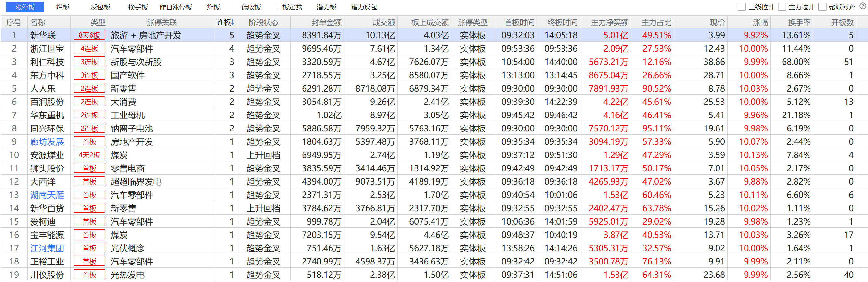Open the 湖南天雁 stock link
The width and height of the screenshot is (868, 282).
(x=47, y=195)
